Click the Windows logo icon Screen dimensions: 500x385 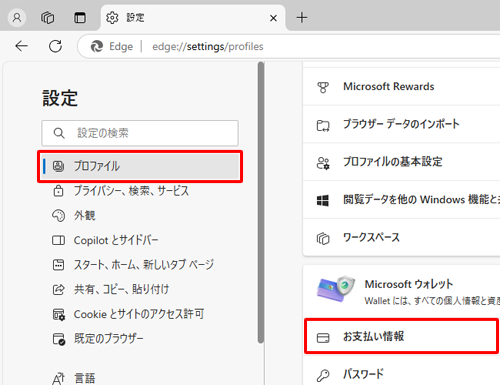click(322, 201)
